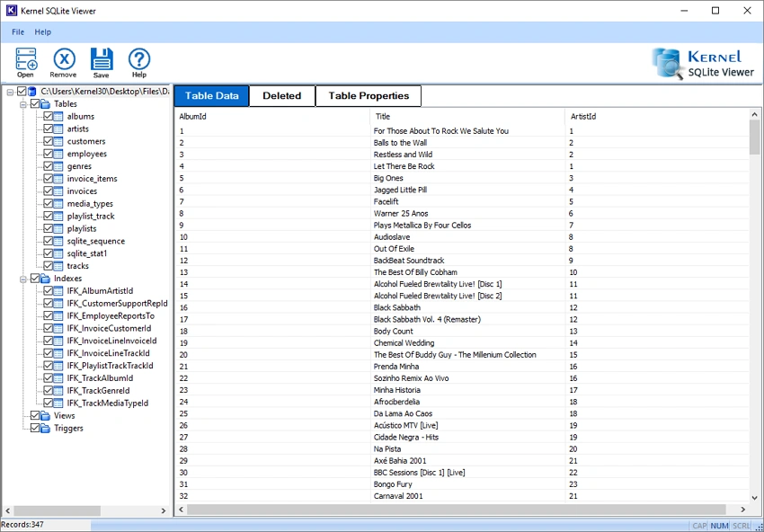The height and width of the screenshot is (532, 764).
Task: Switch to the Table Properties tab
Action: pos(369,96)
